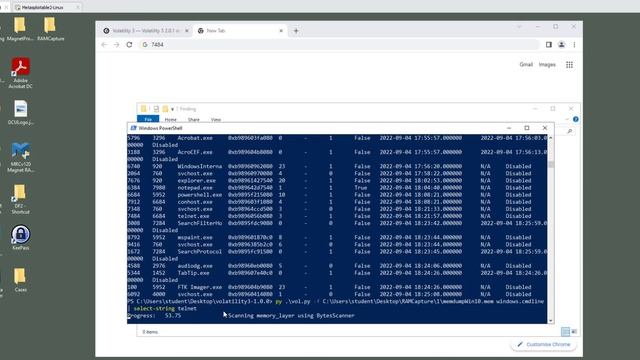Launch MRCv120 Magnet RAM Capture icon
Viewport: 640px width, 360px height.
20,158
